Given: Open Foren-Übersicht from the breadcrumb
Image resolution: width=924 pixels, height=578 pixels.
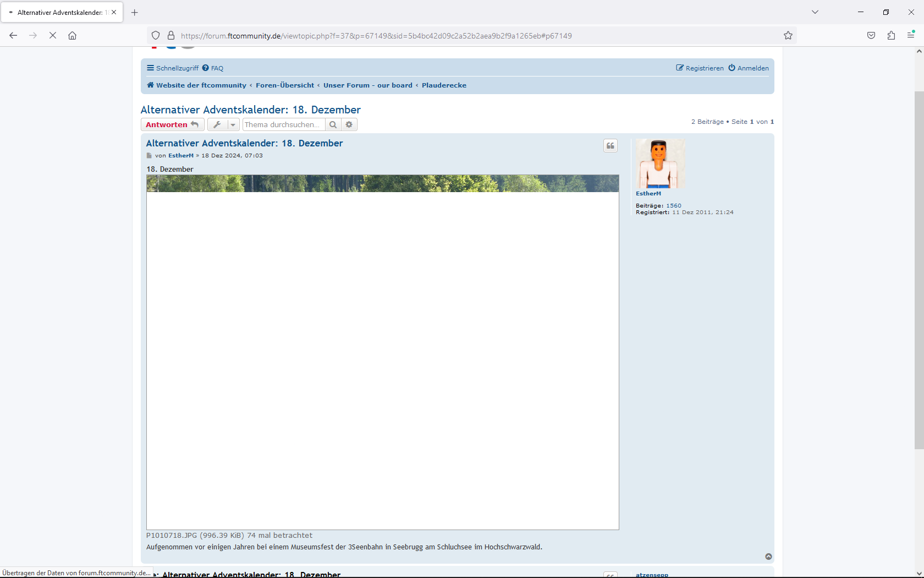Looking at the screenshot, I should (x=284, y=85).
